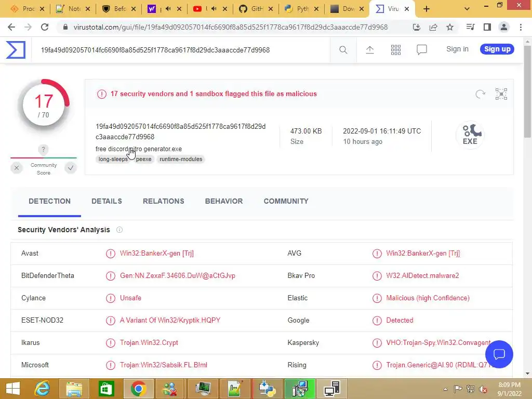Open a new browser tab

[x=427, y=9]
